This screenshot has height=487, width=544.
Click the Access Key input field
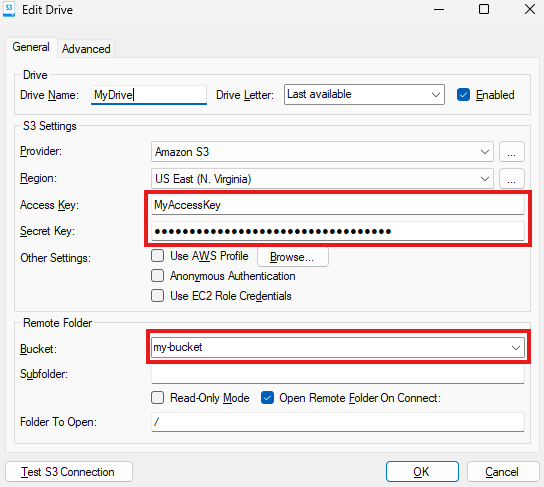(337, 205)
